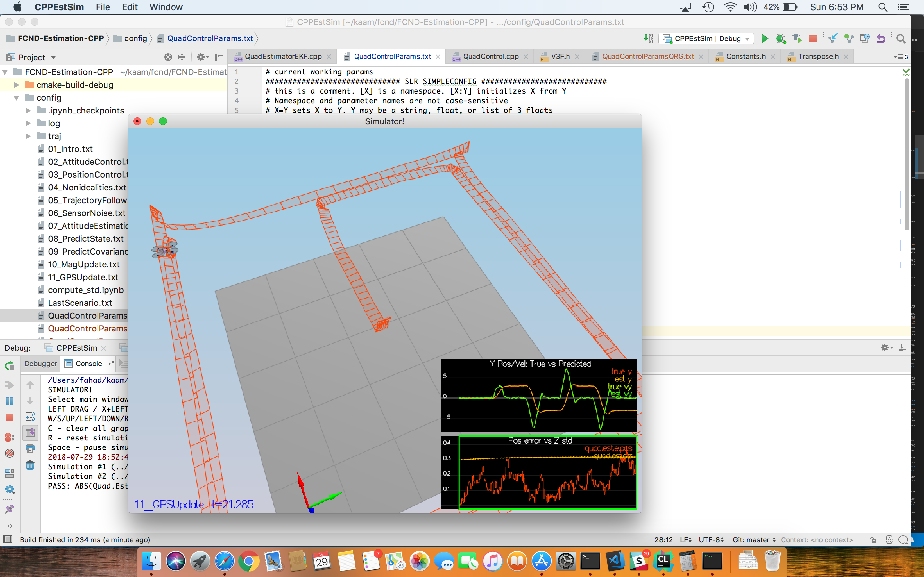
Task: Toggle soft-wrap in console
Action: pos(30,416)
